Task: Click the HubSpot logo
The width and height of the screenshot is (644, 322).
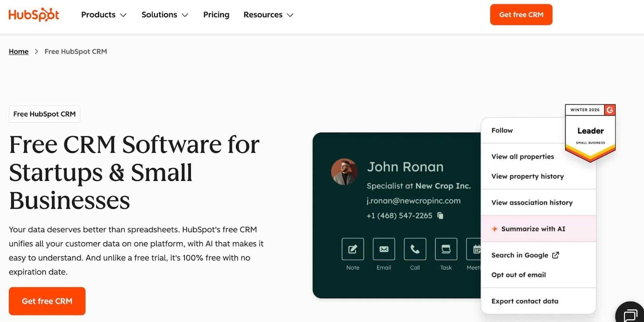Action: 34,15
